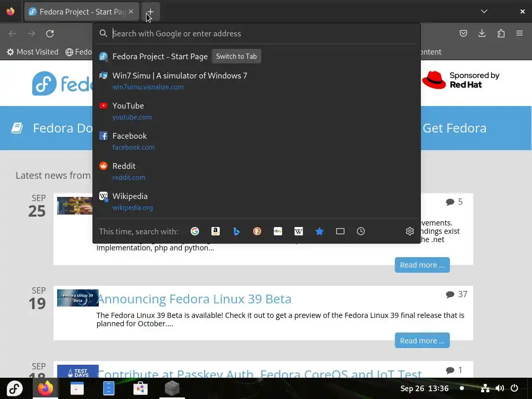
Task: Open the Firefox hamburger menu
Action: (x=520, y=33)
